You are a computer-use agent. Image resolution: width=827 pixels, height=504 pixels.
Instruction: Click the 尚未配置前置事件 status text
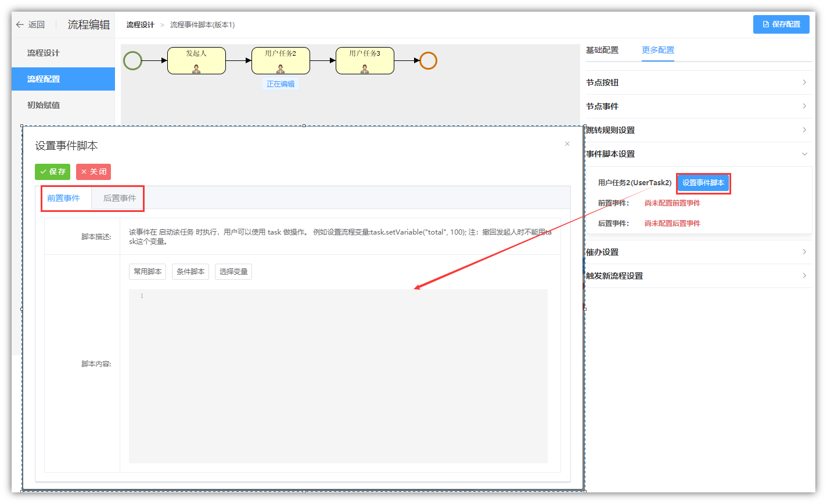673,203
